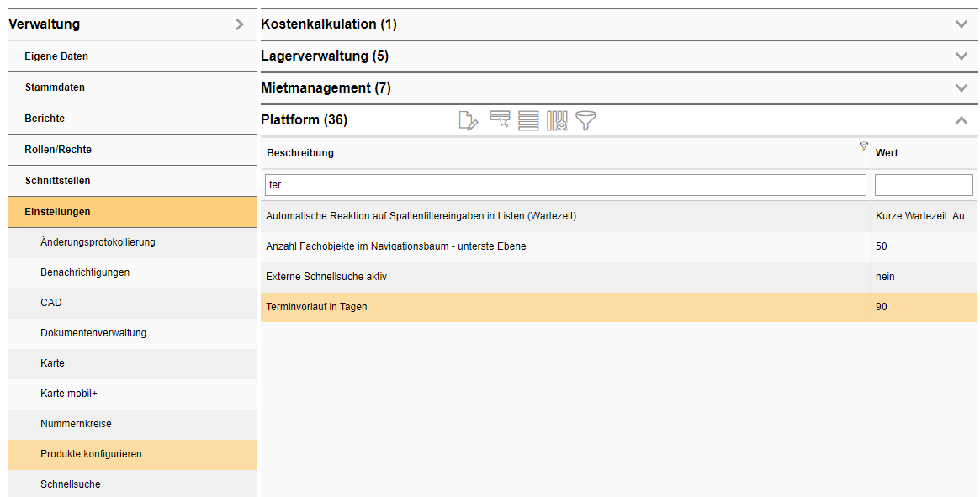Expand the Mietmanagement (7) section
Viewport: 980px width, 497px height.
(960, 87)
